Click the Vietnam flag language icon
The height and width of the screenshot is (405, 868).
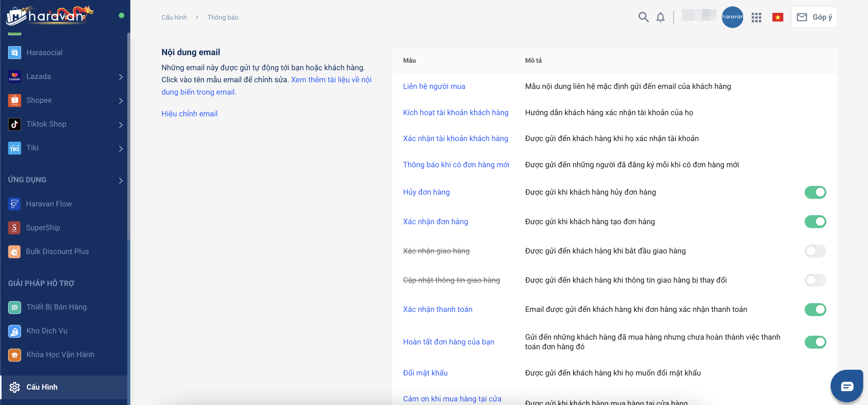tap(777, 17)
